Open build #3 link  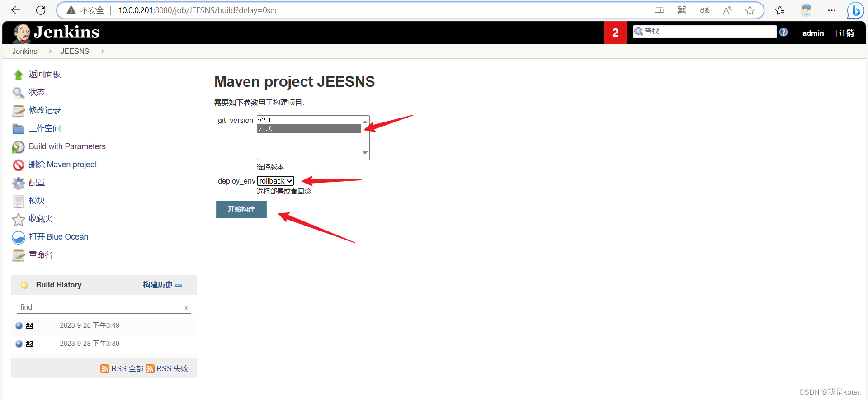click(x=29, y=344)
